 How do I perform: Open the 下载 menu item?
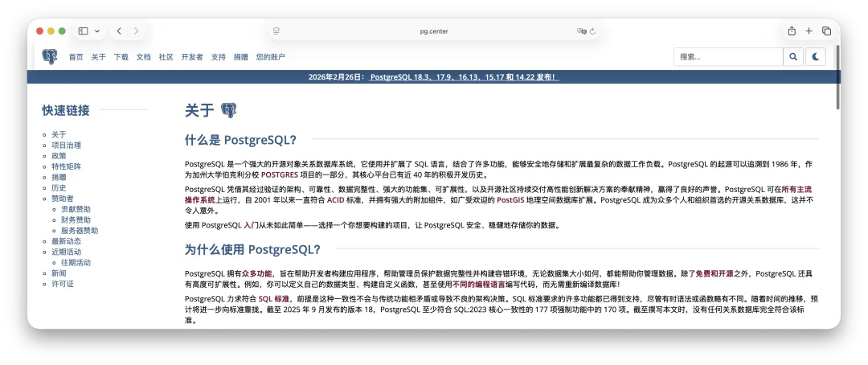[x=121, y=57]
